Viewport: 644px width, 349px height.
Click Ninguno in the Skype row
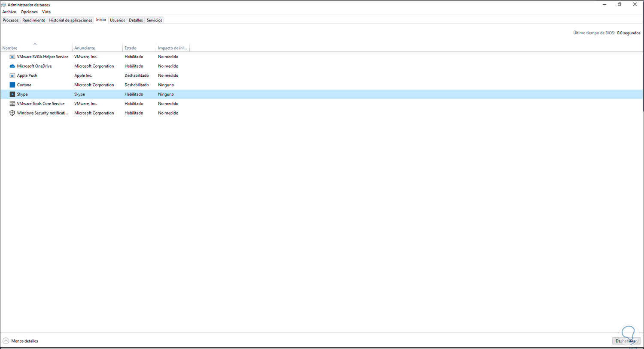point(166,94)
